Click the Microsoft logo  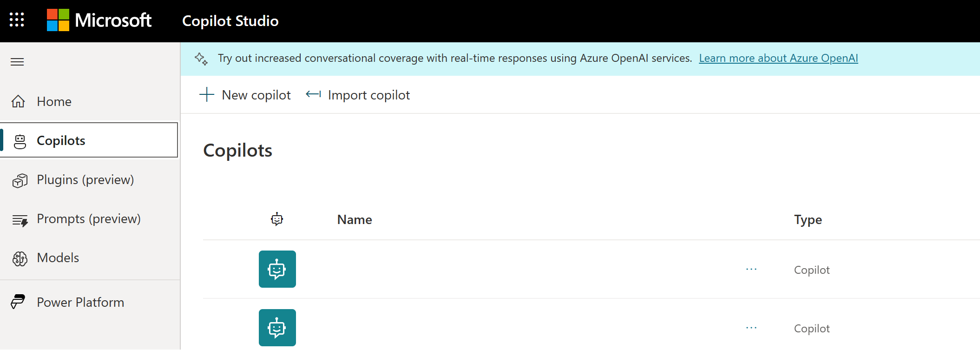(x=99, y=20)
